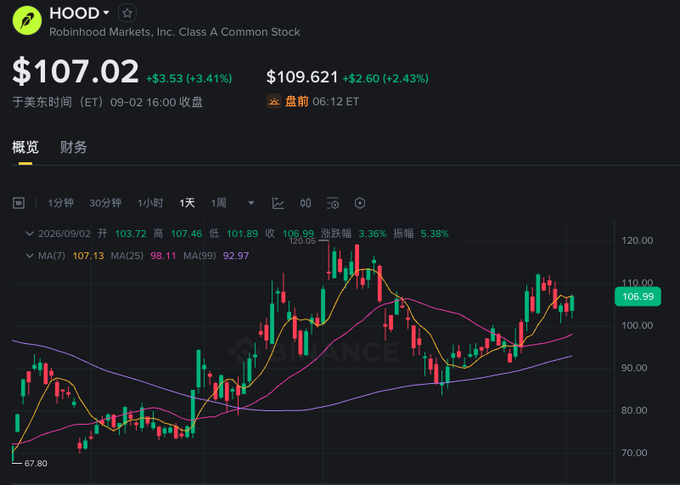Click the MA(99) value 92.97
The image size is (680, 485).
point(236,256)
